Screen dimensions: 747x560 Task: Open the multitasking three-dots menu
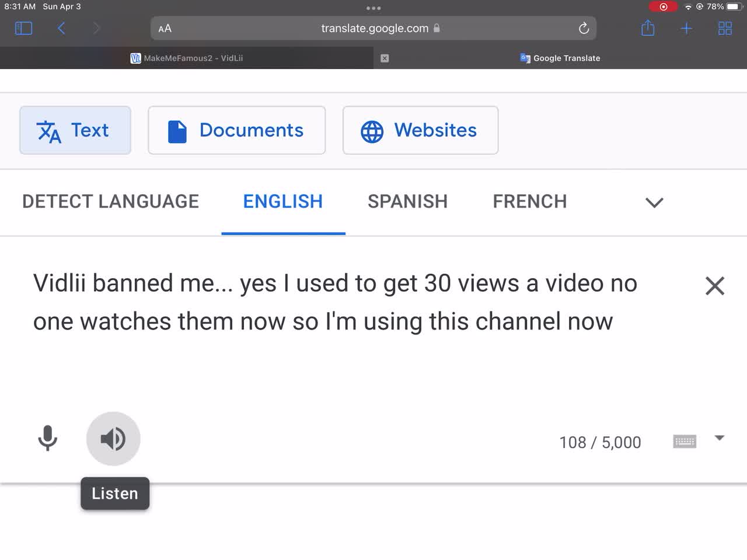(x=373, y=8)
